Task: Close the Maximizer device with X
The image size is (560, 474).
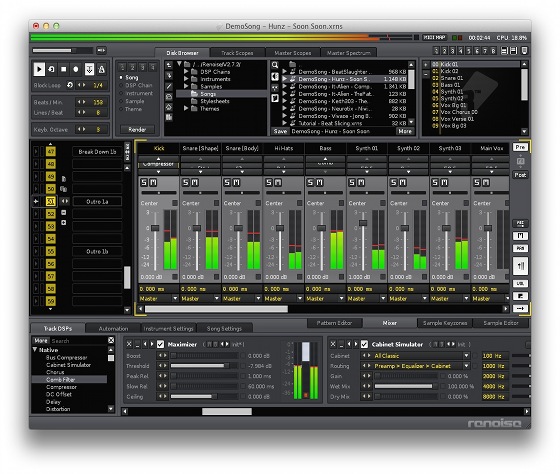Action: (129, 344)
